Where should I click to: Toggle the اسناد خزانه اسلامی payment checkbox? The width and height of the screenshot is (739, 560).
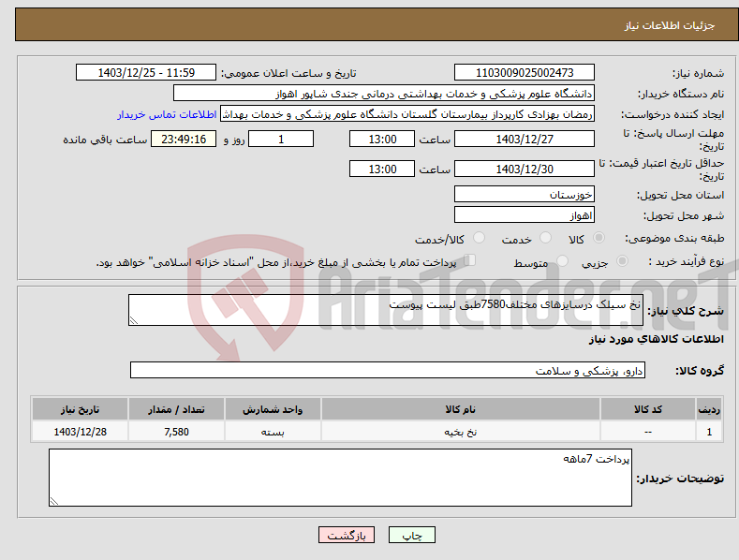point(470,259)
